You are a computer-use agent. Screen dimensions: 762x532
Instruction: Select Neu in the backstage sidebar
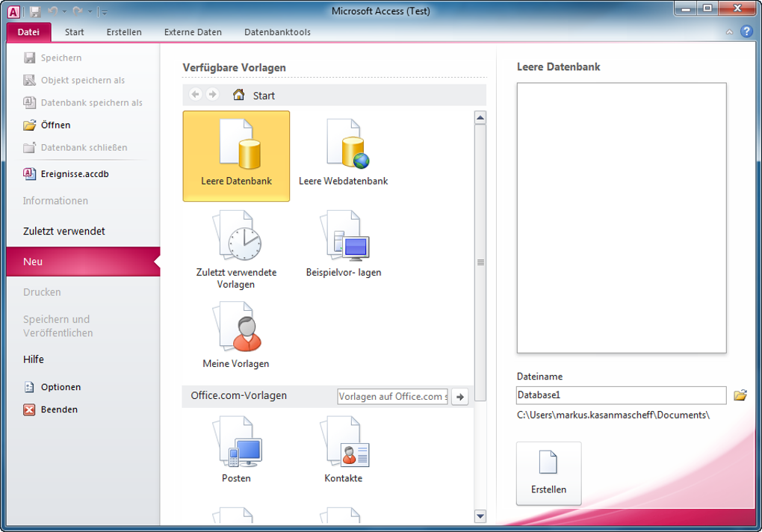83,262
